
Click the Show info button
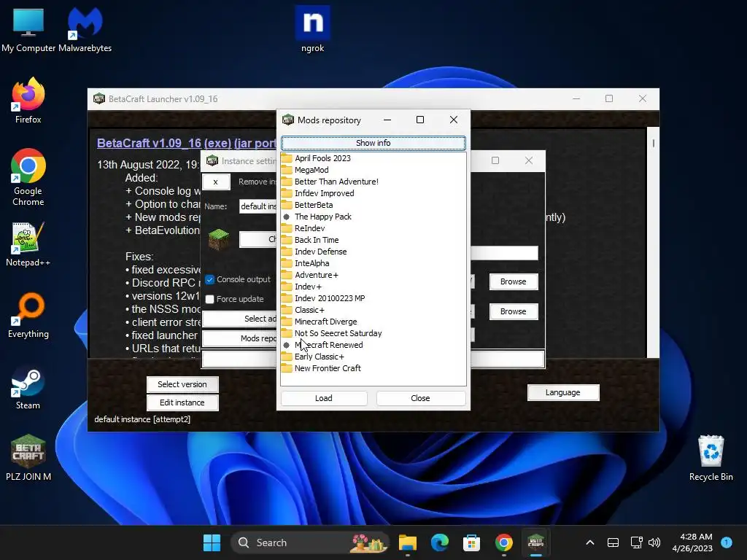373,143
